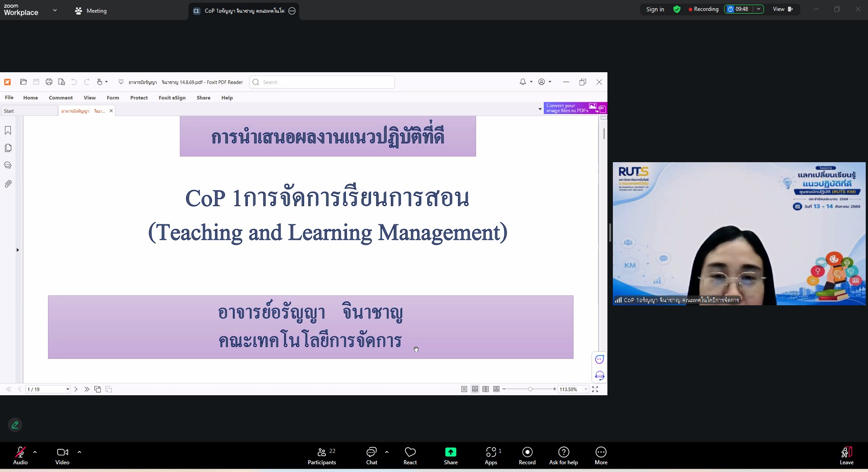Viewport: 868px width, 472px height.
Task: Click Ask for help button
Action: coord(563,456)
